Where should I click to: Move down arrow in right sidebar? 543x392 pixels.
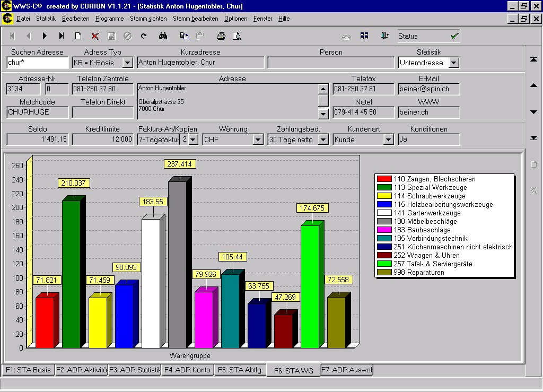pyautogui.click(x=533, y=112)
